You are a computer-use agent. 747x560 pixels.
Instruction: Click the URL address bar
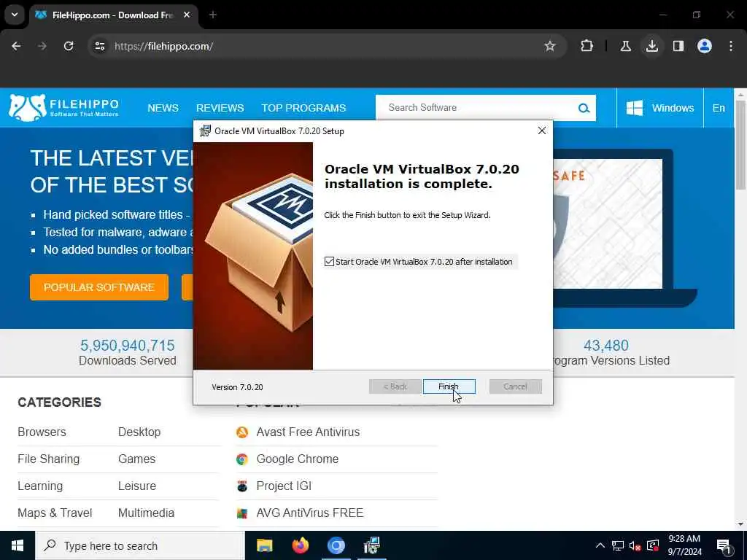click(326, 46)
